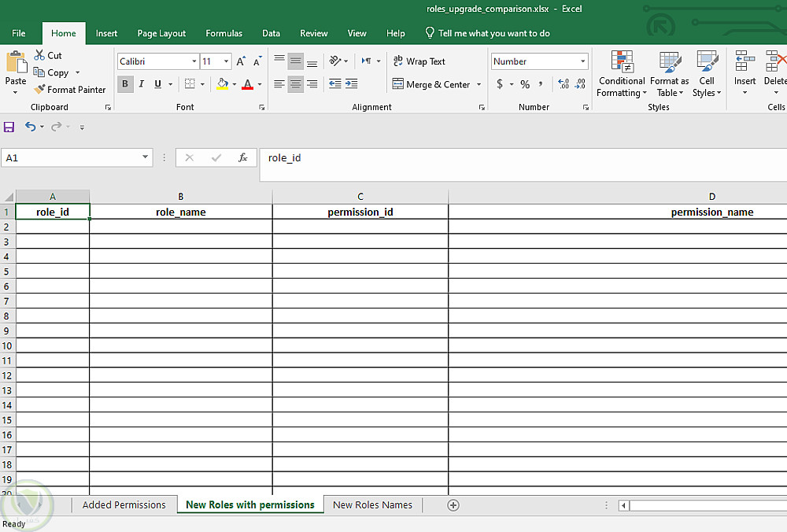Click the Insert Function fx icon
Viewport: 787px width, 532px height.
click(243, 157)
